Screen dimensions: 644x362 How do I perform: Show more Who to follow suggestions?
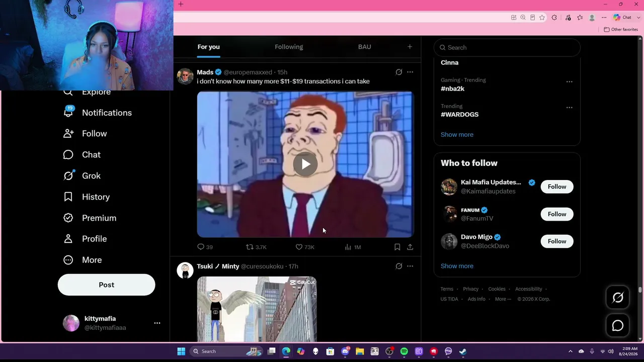tap(457, 266)
